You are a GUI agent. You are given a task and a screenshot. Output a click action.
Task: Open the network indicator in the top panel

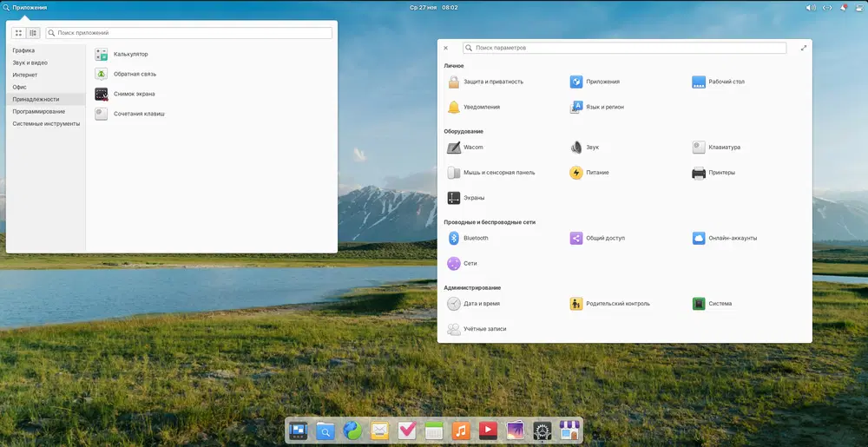[x=827, y=7]
